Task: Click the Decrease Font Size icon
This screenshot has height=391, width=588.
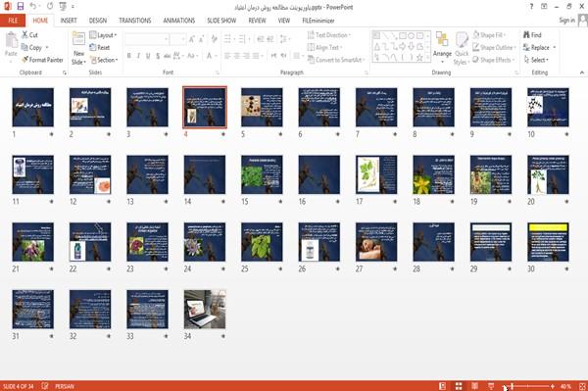Action: click(x=201, y=39)
